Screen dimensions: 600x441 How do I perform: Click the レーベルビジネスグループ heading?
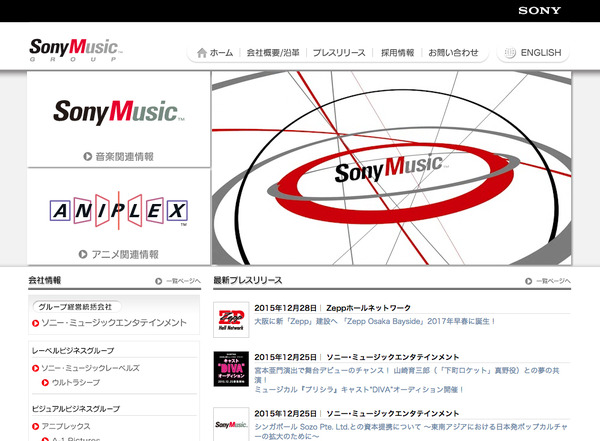(73, 351)
